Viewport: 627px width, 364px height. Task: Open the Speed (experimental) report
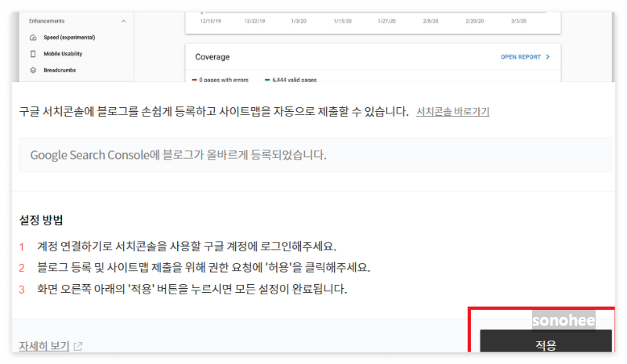pyautogui.click(x=69, y=38)
